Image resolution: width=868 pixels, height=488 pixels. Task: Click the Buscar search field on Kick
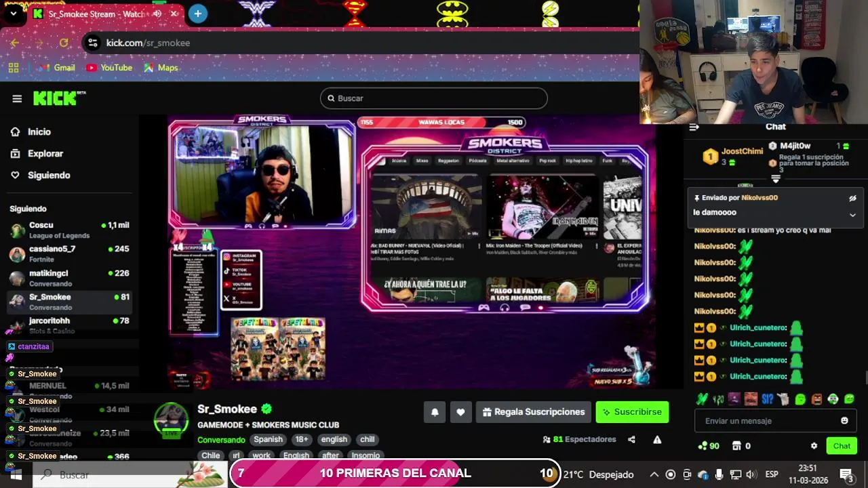click(x=434, y=98)
